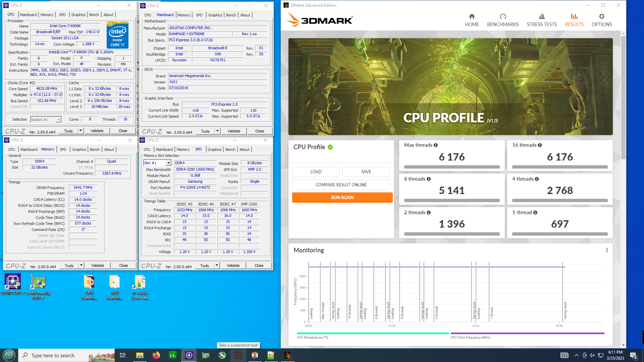Viewport: 644px width, 362px height.
Task: Click the 8 threads info icon
Action: pos(429,179)
